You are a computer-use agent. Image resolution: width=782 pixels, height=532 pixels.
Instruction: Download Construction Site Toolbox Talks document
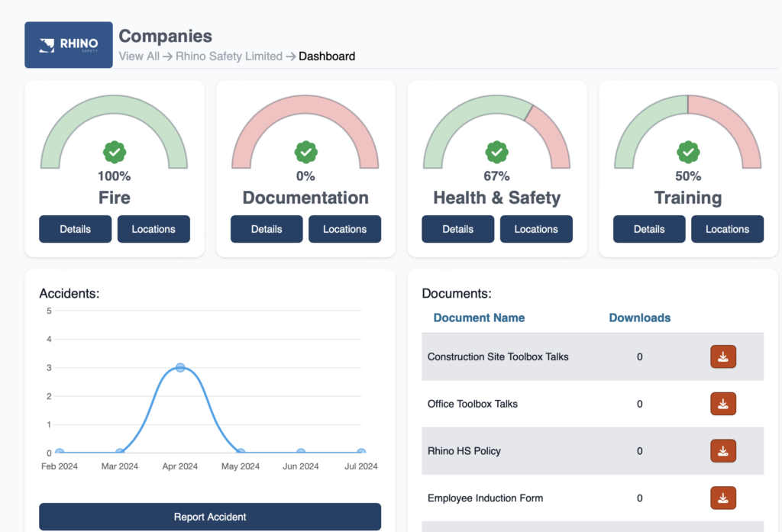pyautogui.click(x=722, y=356)
